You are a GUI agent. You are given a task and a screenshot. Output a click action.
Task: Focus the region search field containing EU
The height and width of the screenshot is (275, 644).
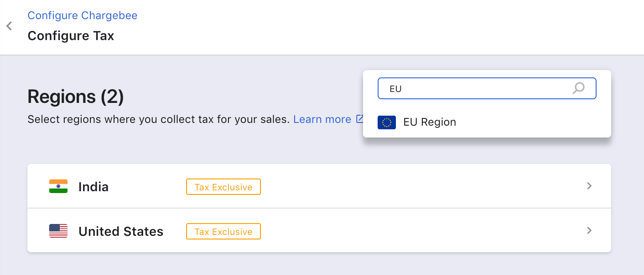click(x=474, y=89)
